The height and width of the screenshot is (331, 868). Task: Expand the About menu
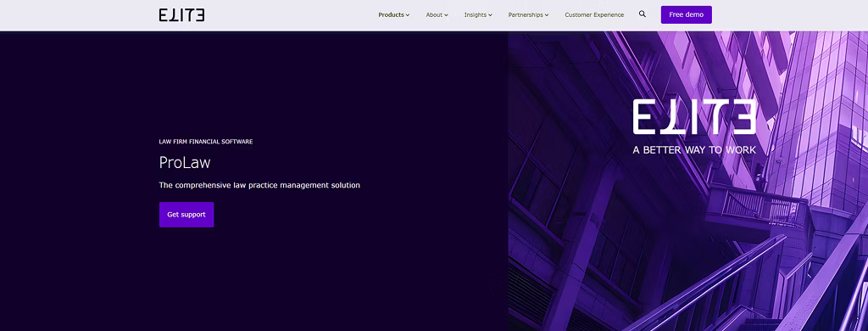[x=437, y=15]
